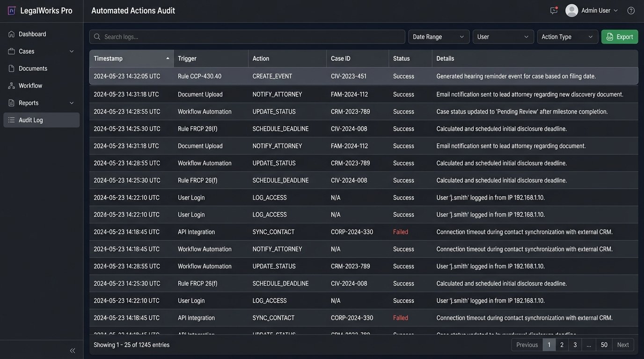The height and width of the screenshot is (359, 644).
Task: Open the Dashboard icon in sidebar
Action: click(11, 34)
